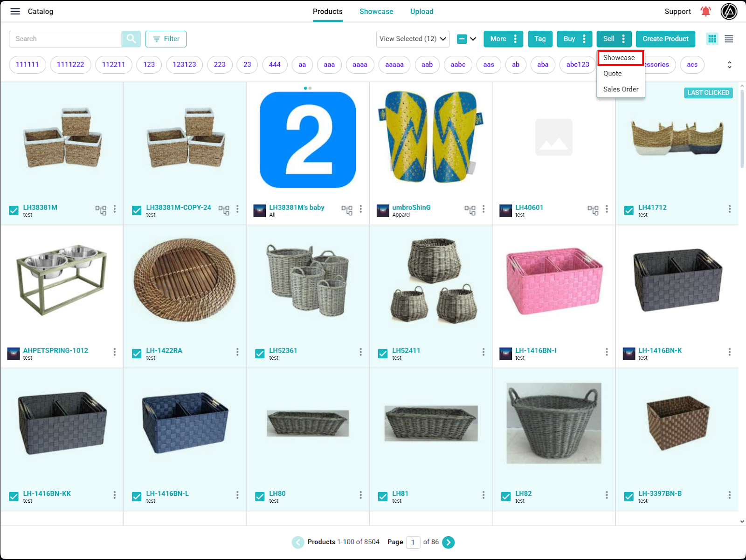Viewport: 746px width, 560px height.
Task: Edit the page number field
Action: pyautogui.click(x=413, y=542)
